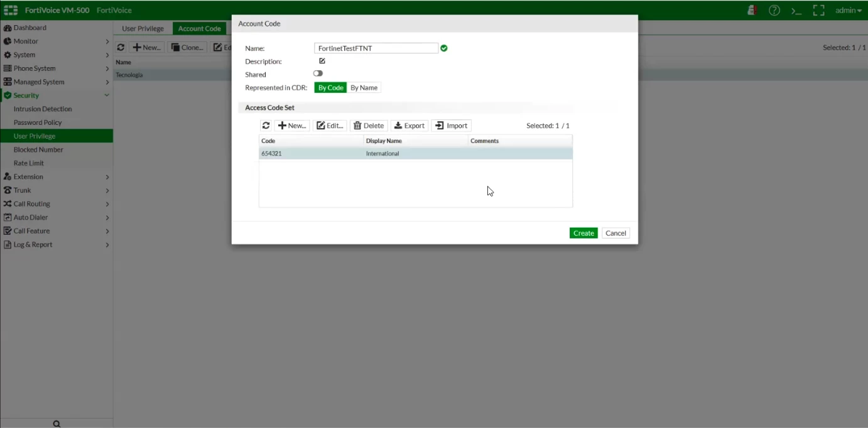Edit the Description with pencil icon
868x428 pixels.
[322, 61]
